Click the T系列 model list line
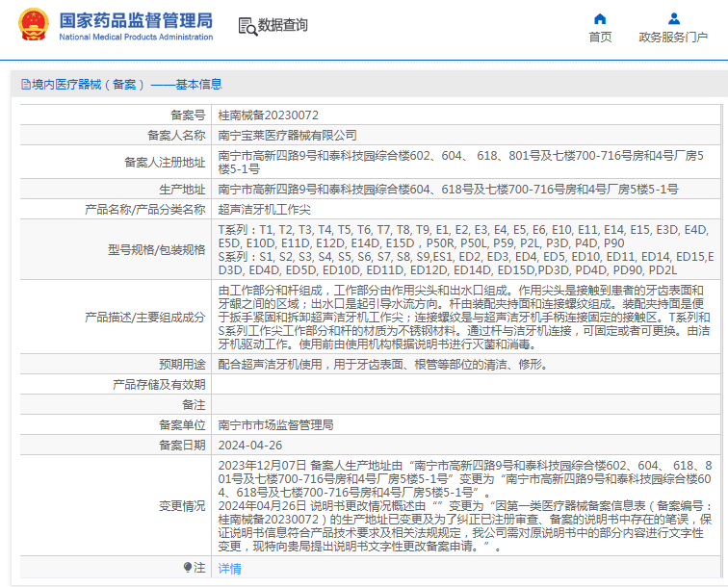 pyautogui.click(x=463, y=237)
